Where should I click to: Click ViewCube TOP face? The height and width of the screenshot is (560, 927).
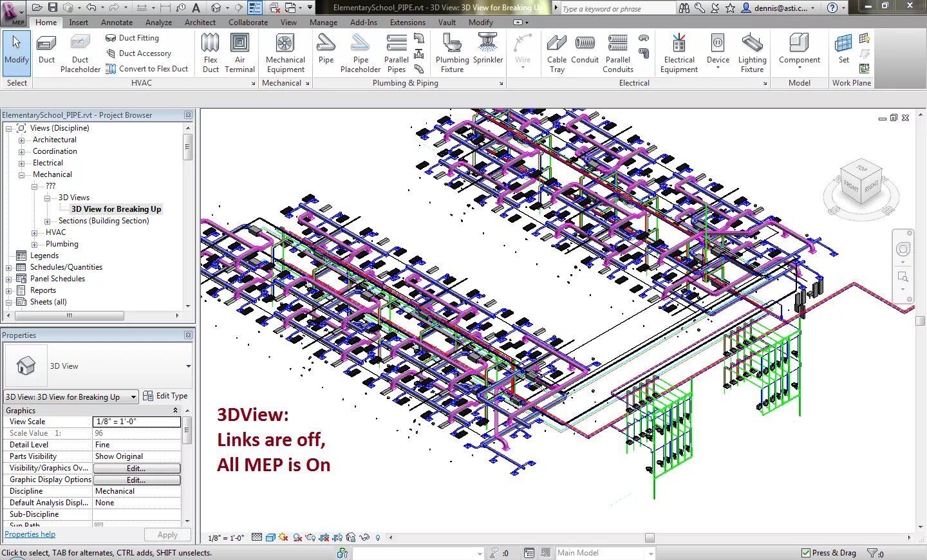coord(861,169)
